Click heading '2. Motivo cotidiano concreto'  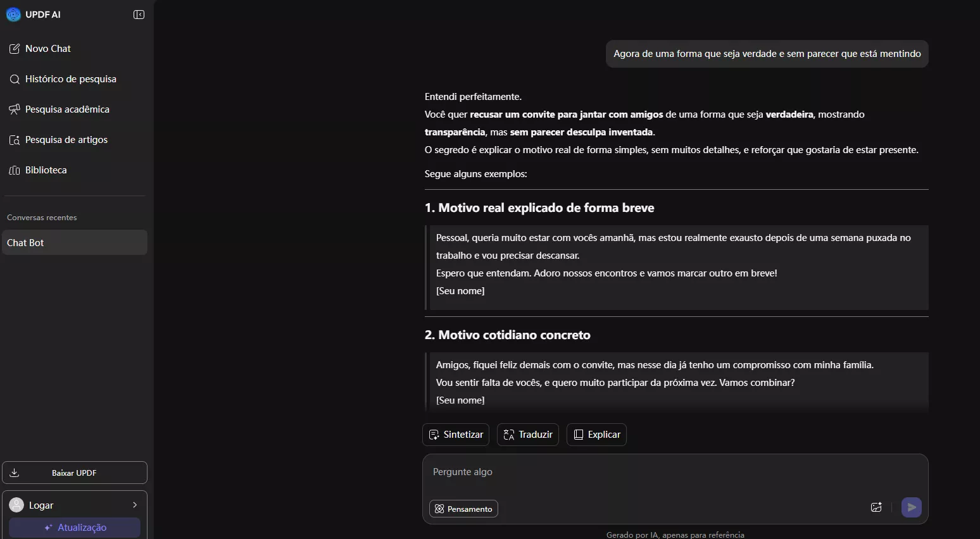point(508,335)
